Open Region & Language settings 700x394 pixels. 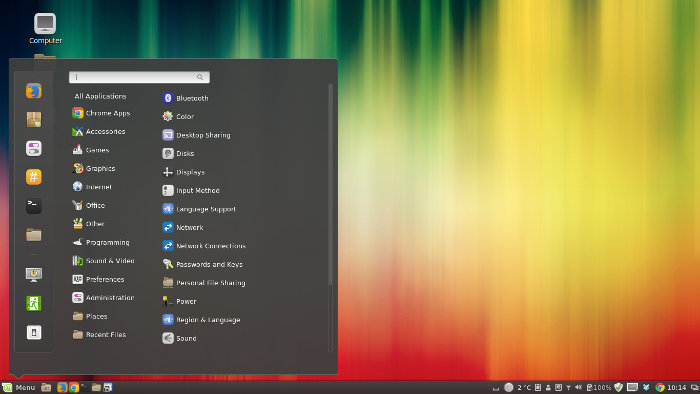202,320
